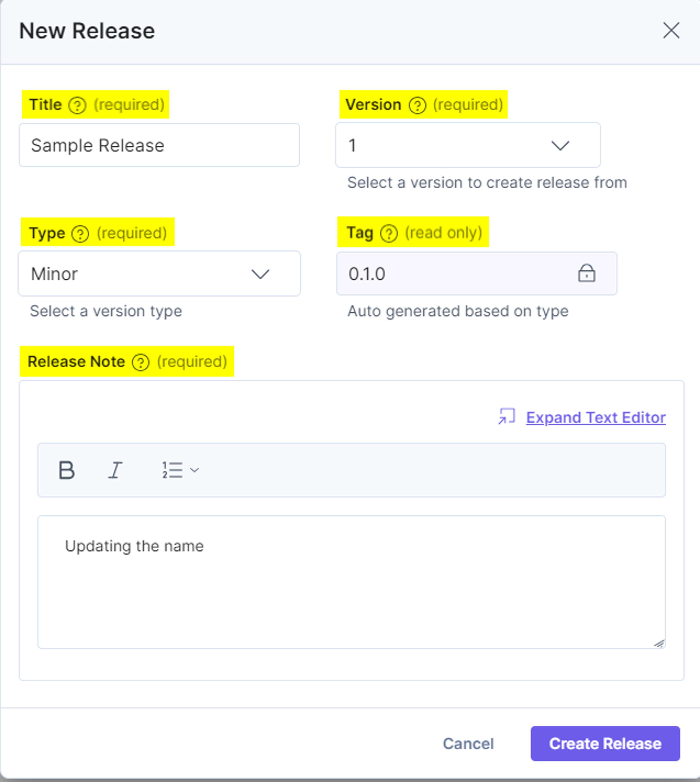Cancel the new release dialog
This screenshot has height=782, width=700.
(468, 744)
